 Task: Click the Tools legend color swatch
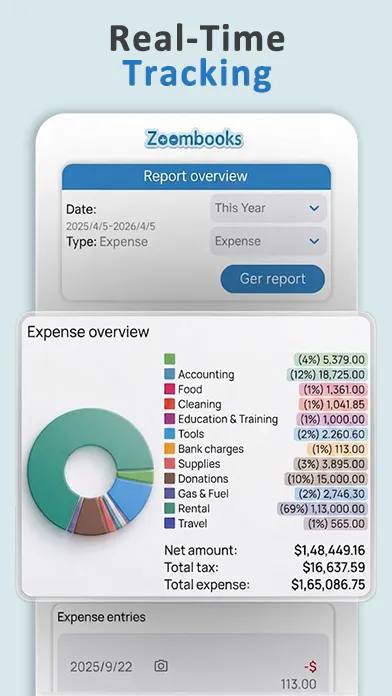(170, 434)
